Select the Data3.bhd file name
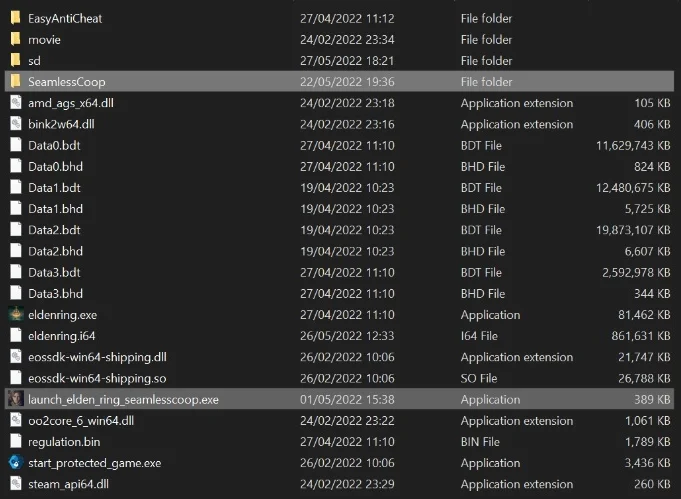The width and height of the screenshot is (681, 499). (x=55, y=293)
